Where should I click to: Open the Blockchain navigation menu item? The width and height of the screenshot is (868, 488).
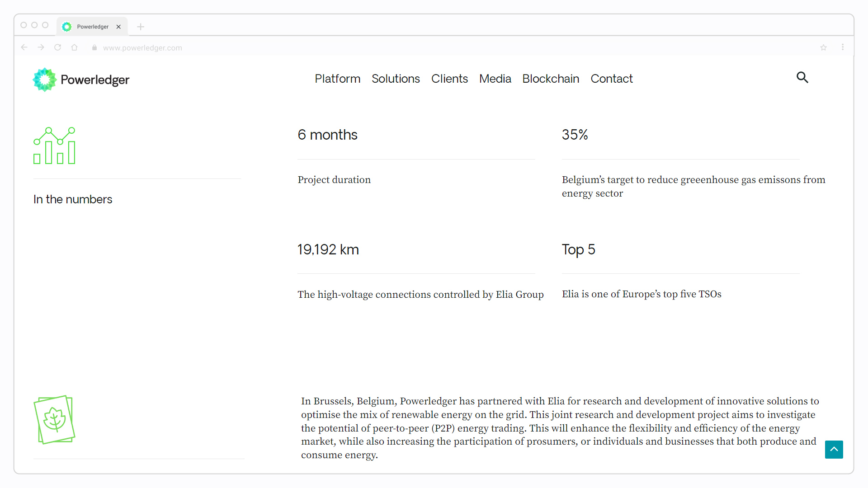[550, 78]
